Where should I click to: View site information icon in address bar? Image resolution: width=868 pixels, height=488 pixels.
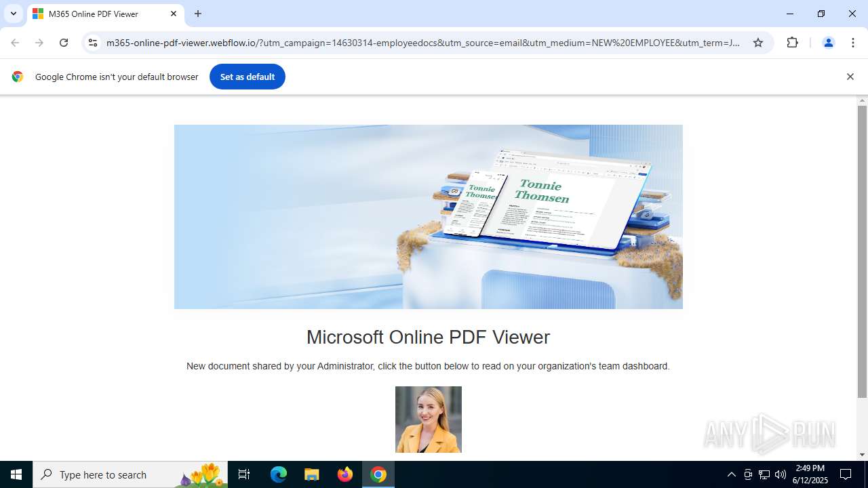pos(93,43)
